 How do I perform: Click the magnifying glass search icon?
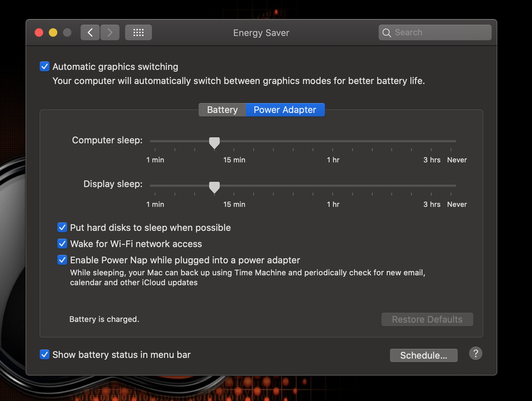click(x=387, y=33)
